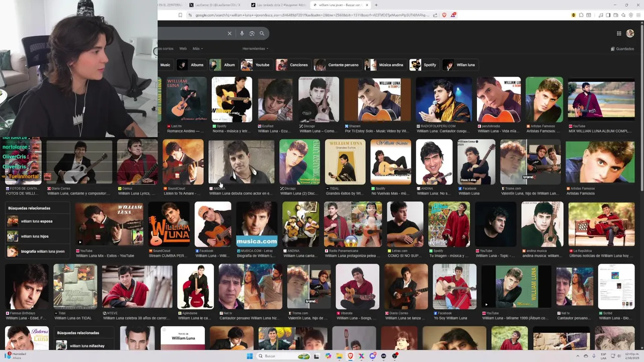Open the Google apps grid
The image size is (644, 362).
(619, 34)
